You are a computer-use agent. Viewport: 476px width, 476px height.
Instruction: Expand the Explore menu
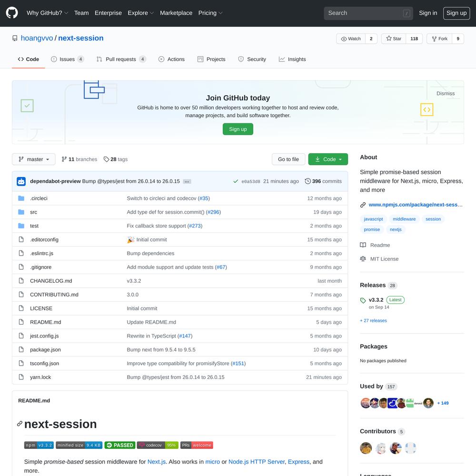140,13
